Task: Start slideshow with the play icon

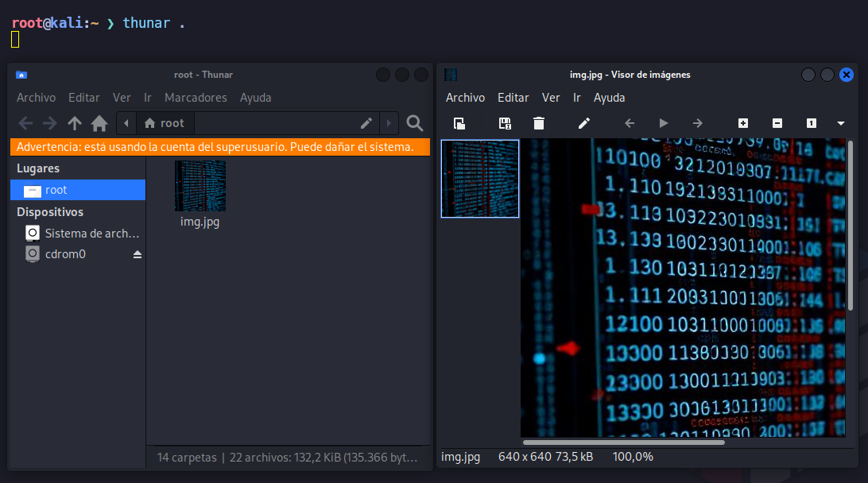Action: tap(664, 123)
